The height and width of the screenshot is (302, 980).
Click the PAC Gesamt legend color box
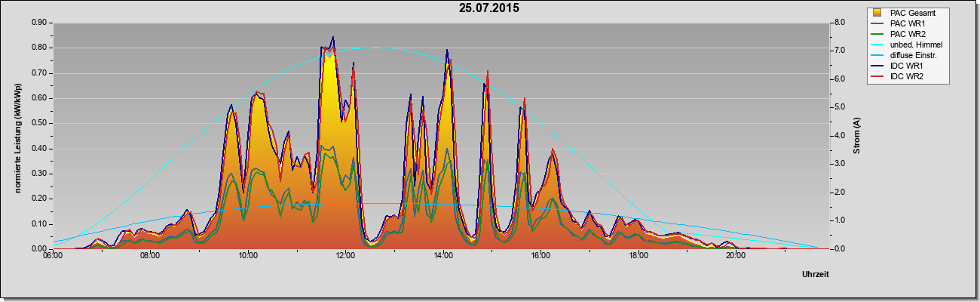click(x=878, y=13)
